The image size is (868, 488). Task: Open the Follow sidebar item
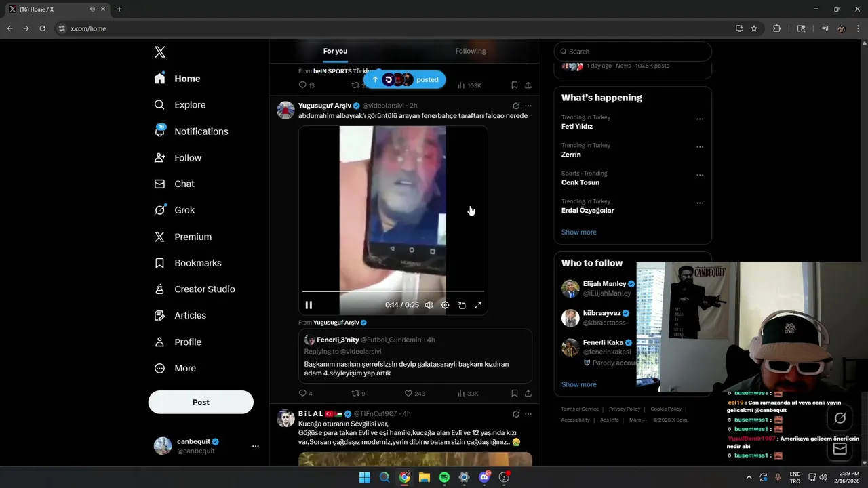click(178, 157)
